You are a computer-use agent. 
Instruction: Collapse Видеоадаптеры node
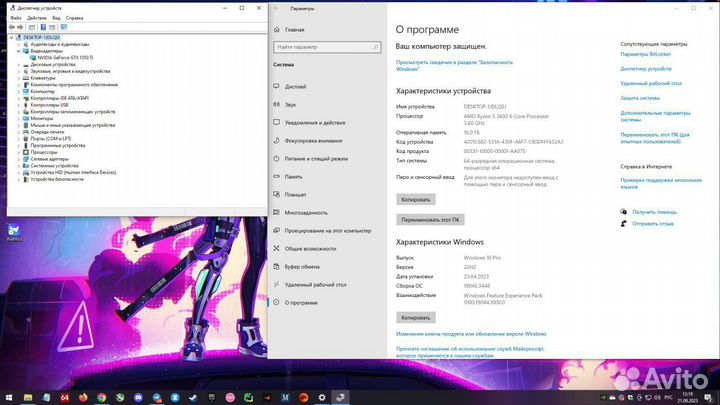pos(19,51)
